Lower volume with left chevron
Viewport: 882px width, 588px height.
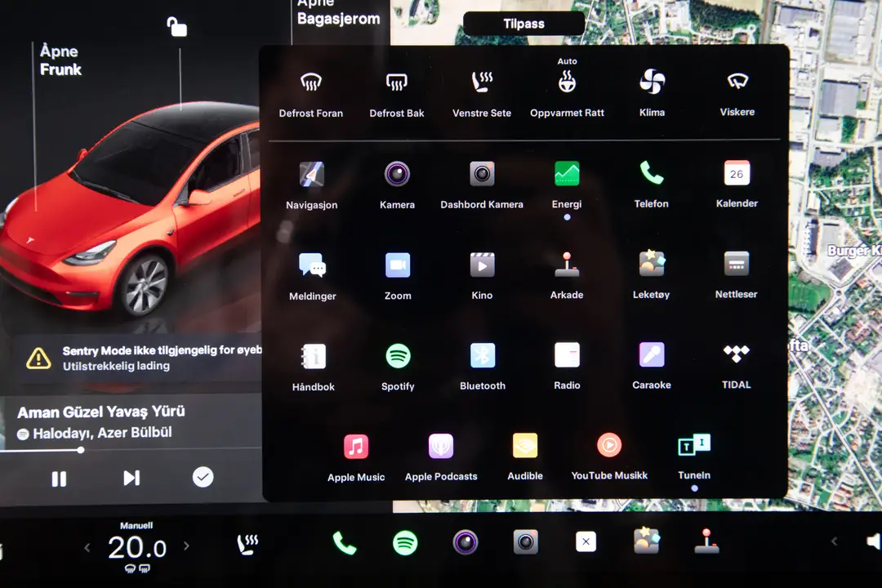[x=834, y=541]
